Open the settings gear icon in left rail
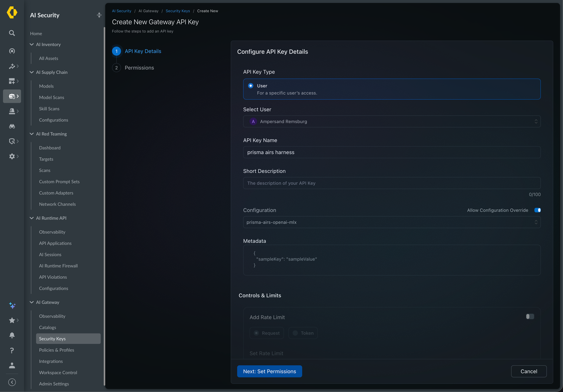Screen dimensions: 563x392 (x=12, y=156)
